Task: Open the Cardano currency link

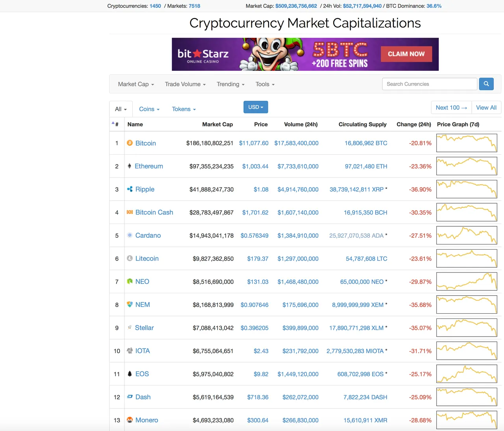Action: point(148,235)
